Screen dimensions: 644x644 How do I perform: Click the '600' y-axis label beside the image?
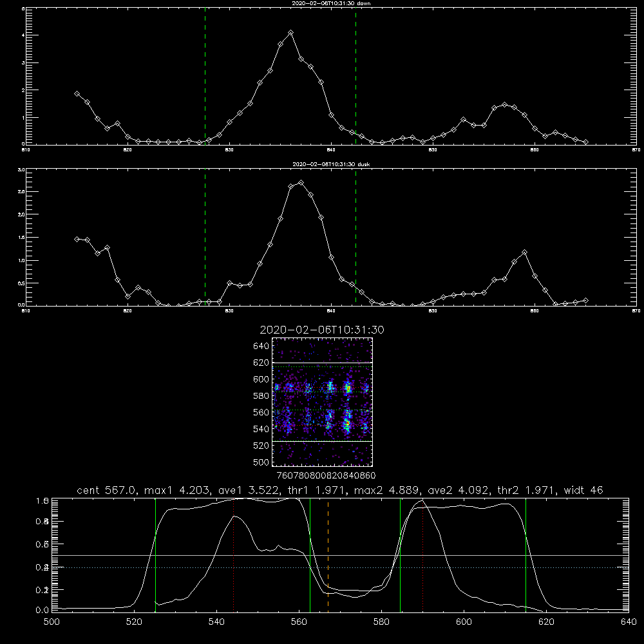tap(261, 379)
